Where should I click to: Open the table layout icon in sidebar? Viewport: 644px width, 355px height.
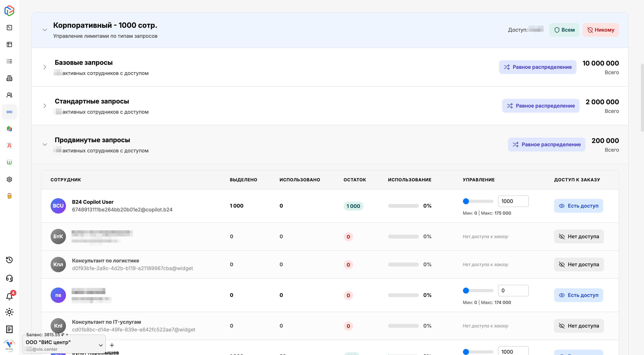point(10,44)
